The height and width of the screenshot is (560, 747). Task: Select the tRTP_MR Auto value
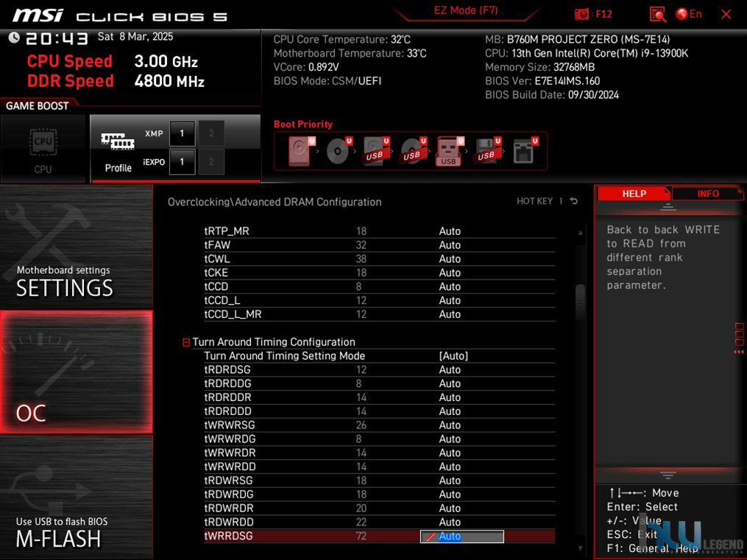pos(450,231)
